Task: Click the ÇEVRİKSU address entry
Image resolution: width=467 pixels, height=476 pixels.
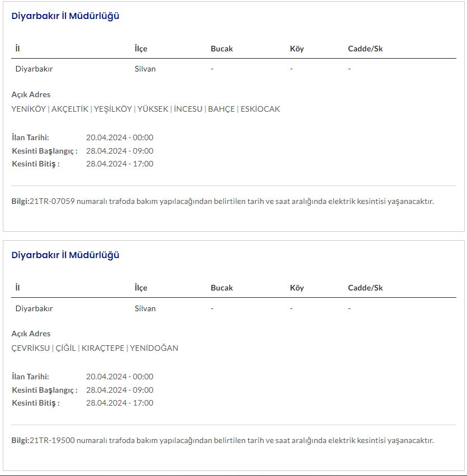Action: 31,348
